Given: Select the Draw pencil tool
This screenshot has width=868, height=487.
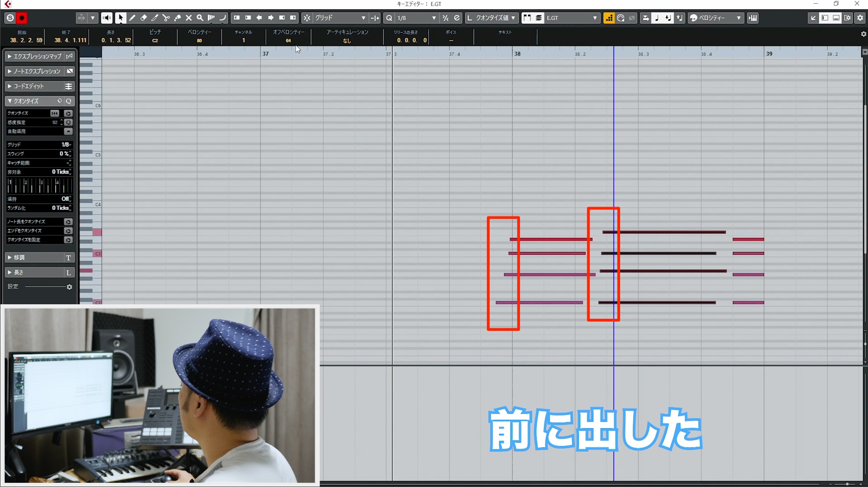Looking at the screenshot, I should (132, 18).
